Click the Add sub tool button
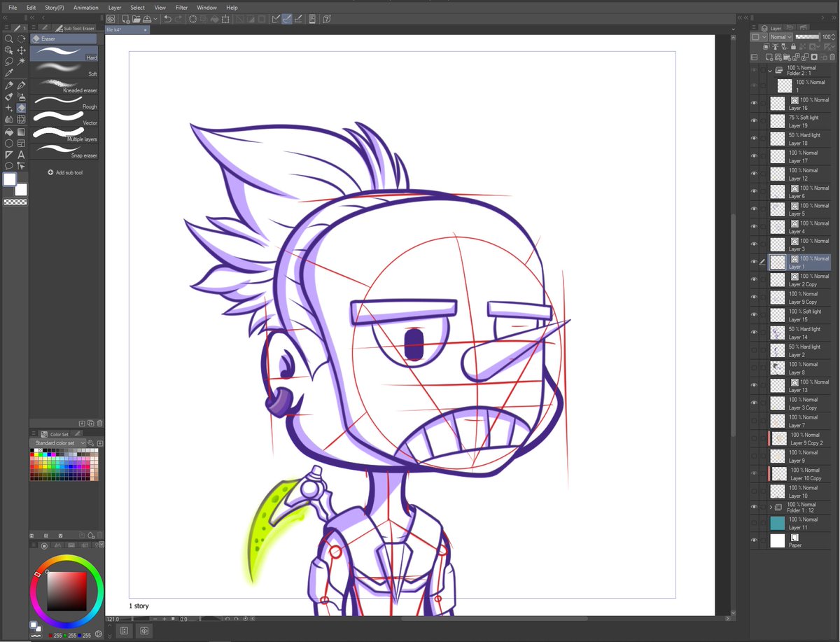Screen dimensions: 840x642 (65, 172)
